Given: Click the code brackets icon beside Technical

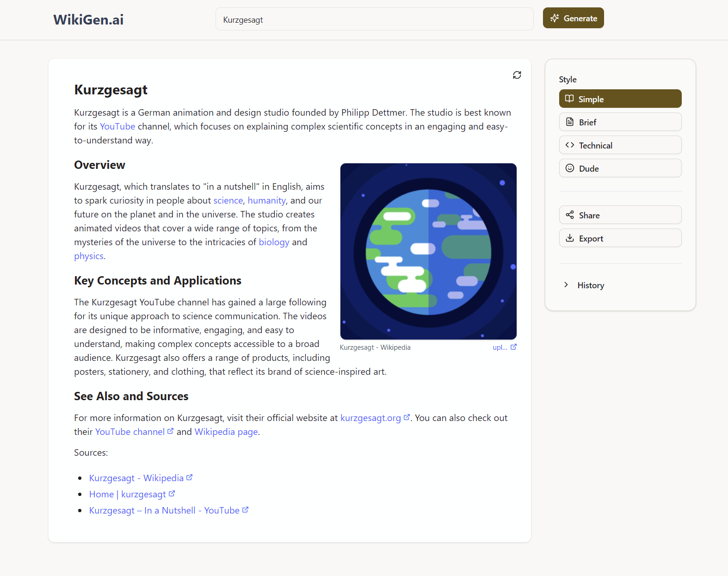Looking at the screenshot, I should point(570,145).
